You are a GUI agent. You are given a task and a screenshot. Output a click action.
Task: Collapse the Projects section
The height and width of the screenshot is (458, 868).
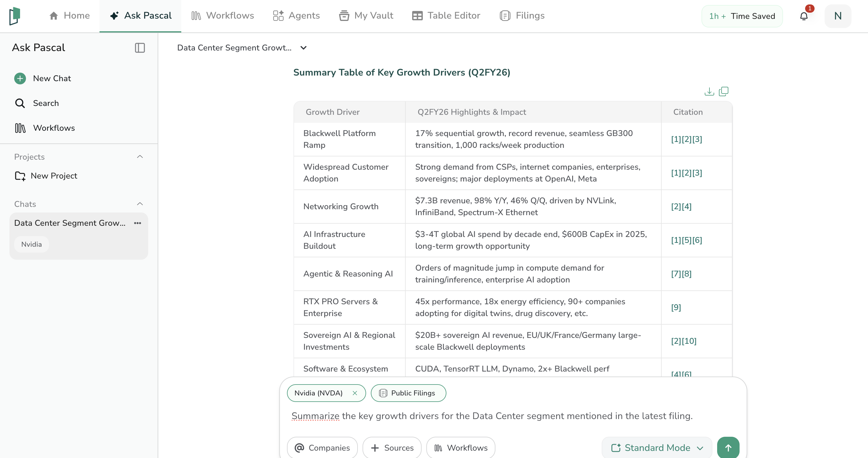tap(140, 157)
